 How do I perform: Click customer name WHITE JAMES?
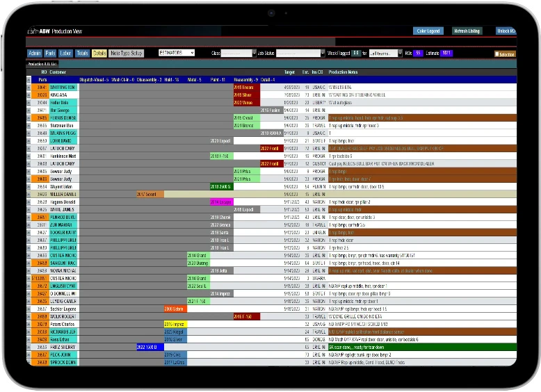62,210
